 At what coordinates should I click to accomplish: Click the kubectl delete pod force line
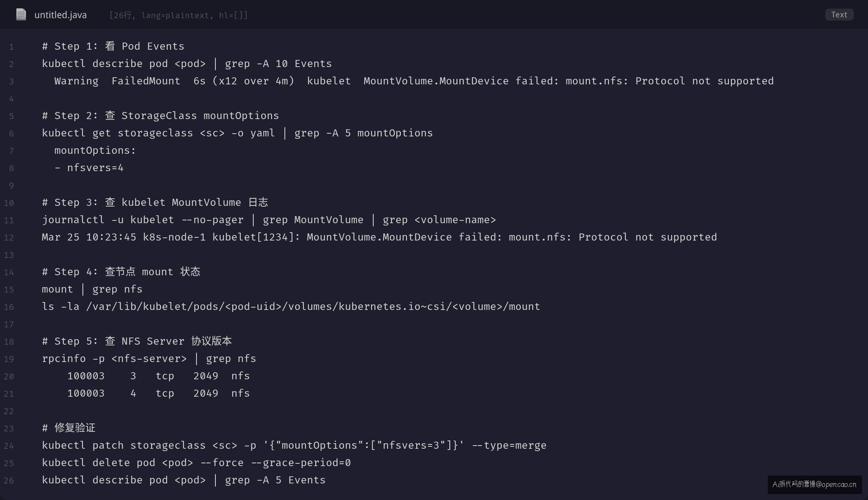[x=196, y=463]
